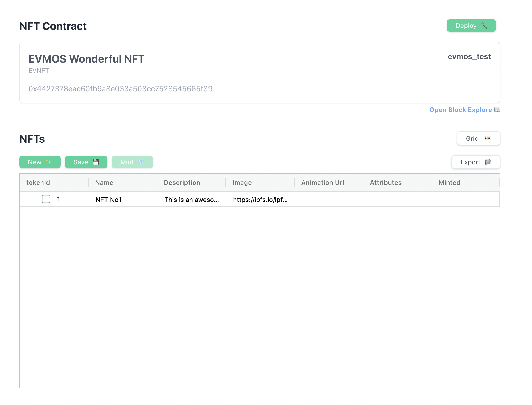Click the Name column header
The image size is (532, 405).
[x=104, y=183]
